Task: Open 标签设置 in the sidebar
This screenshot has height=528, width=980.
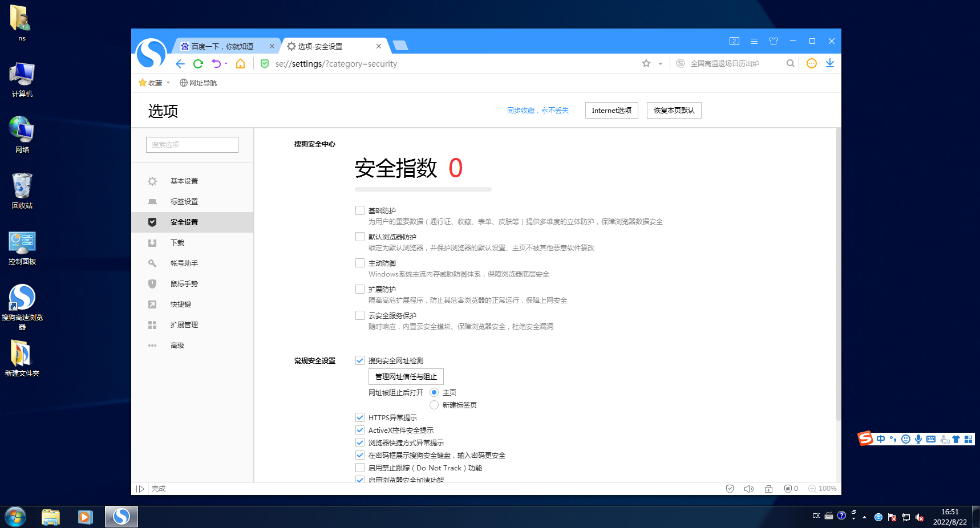Action: click(x=192, y=202)
